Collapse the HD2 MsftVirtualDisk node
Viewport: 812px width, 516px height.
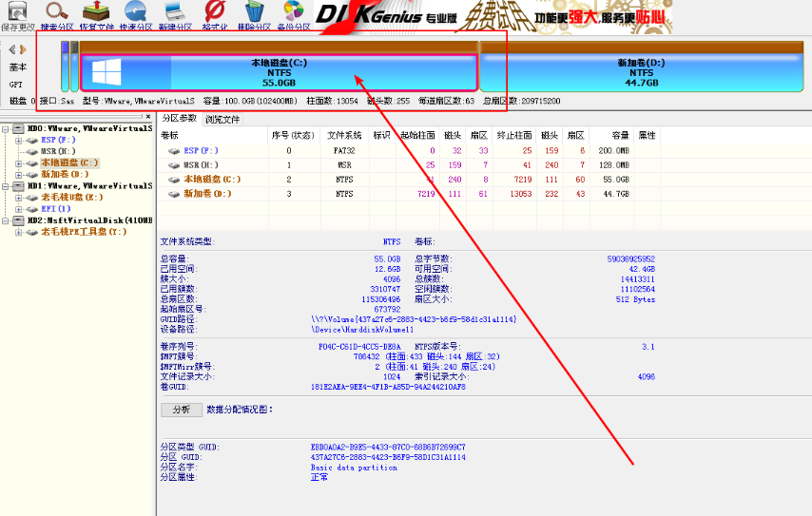coord(5,220)
